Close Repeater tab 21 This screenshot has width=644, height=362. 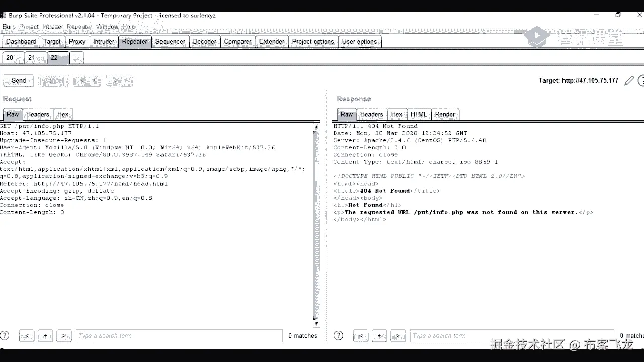(x=41, y=58)
